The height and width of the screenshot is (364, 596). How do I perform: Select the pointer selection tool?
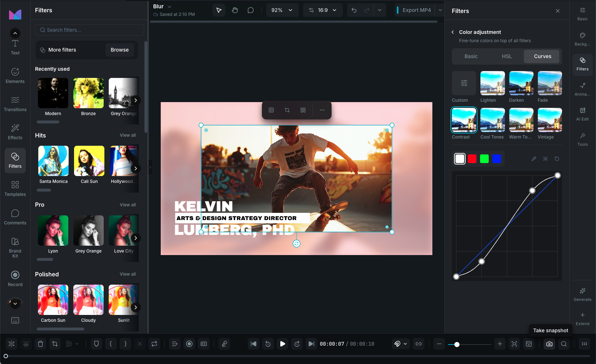click(x=219, y=10)
